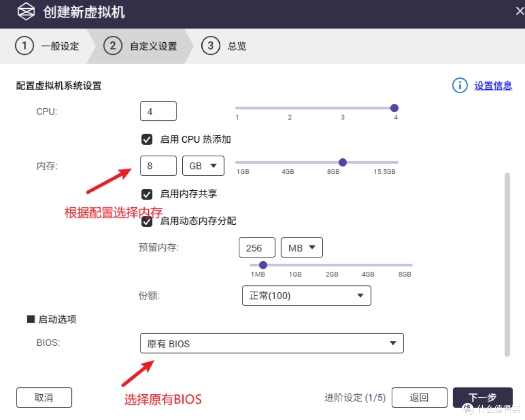Open the 份额 正常(100) dropdown

tap(306, 296)
